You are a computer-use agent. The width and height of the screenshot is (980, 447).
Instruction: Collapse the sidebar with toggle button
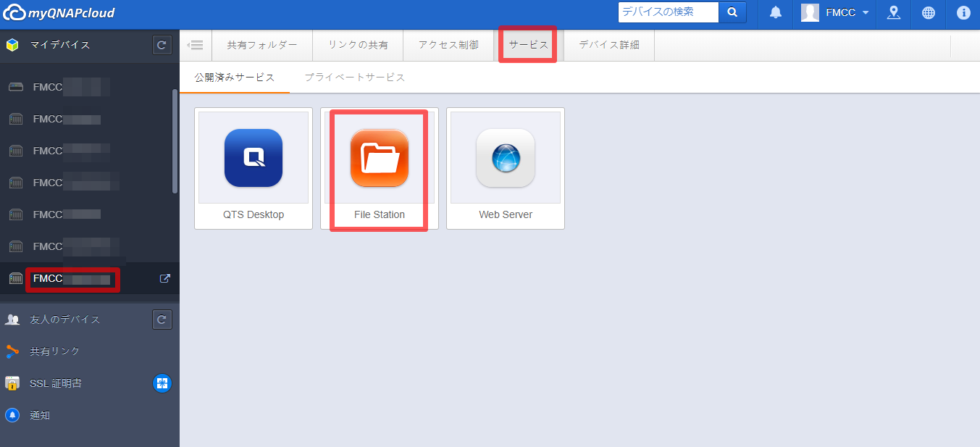[x=196, y=45]
